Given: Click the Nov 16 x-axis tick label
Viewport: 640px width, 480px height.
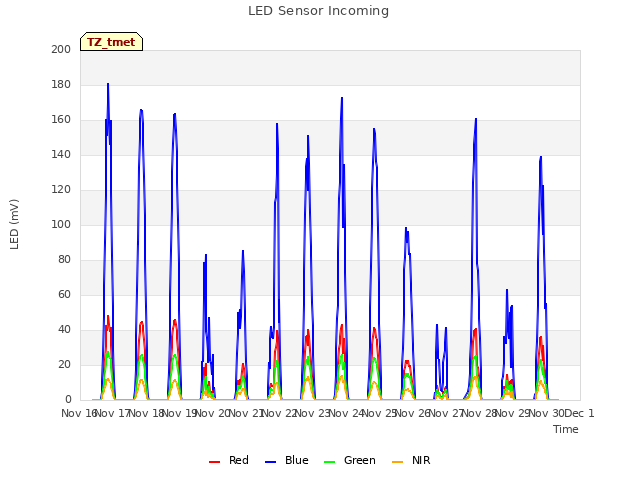Looking at the screenshot, I should coord(79,413).
